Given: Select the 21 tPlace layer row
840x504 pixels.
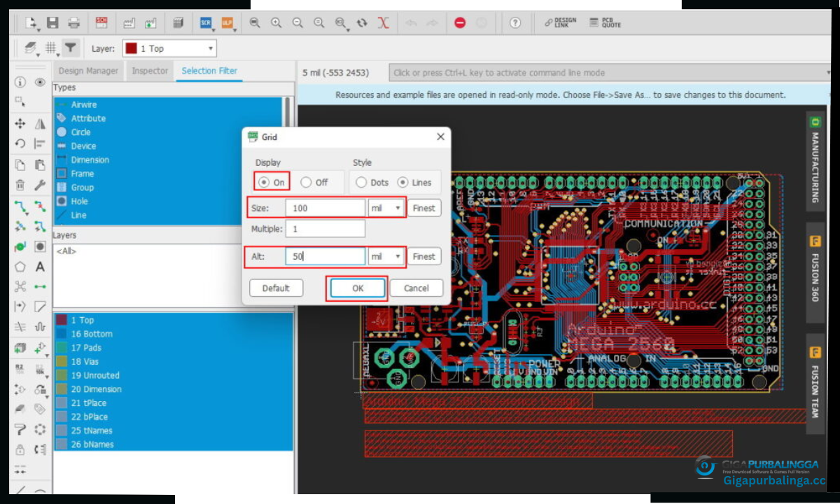Looking at the screenshot, I should (x=173, y=402).
